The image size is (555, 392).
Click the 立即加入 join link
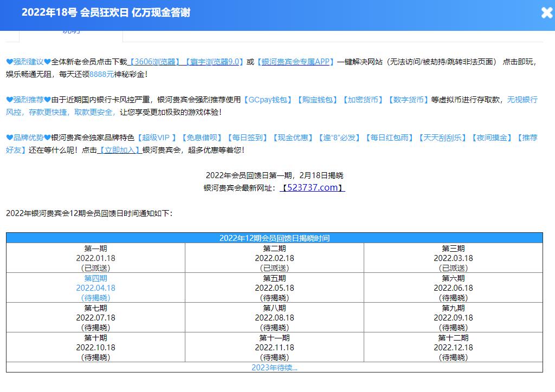click(x=119, y=150)
